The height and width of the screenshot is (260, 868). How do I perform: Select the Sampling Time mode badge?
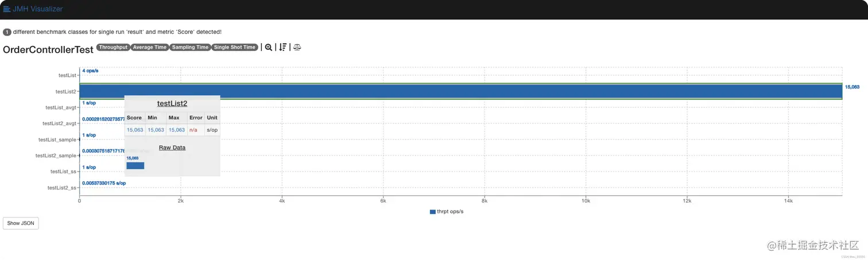[x=189, y=48]
